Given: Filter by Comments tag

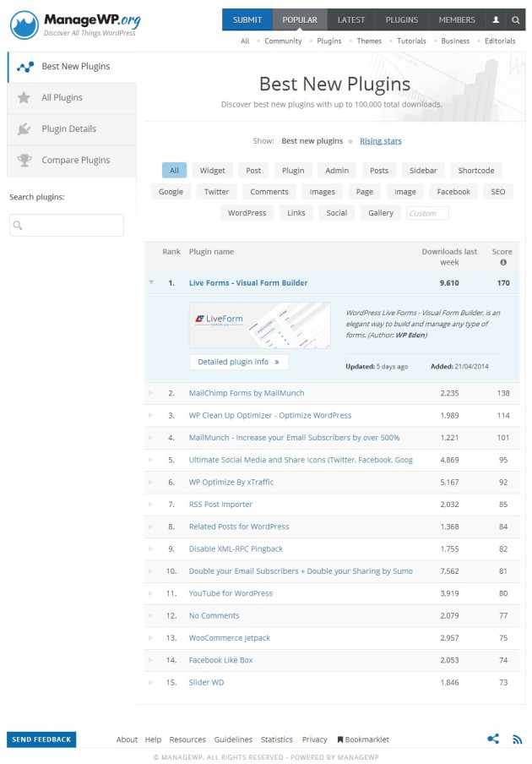Looking at the screenshot, I should [269, 192].
